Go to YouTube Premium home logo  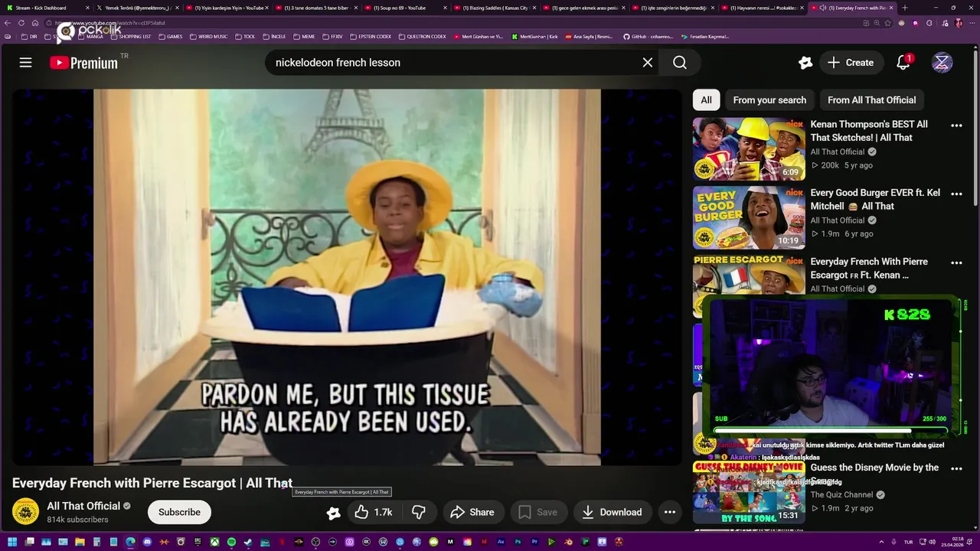tap(84, 63)
